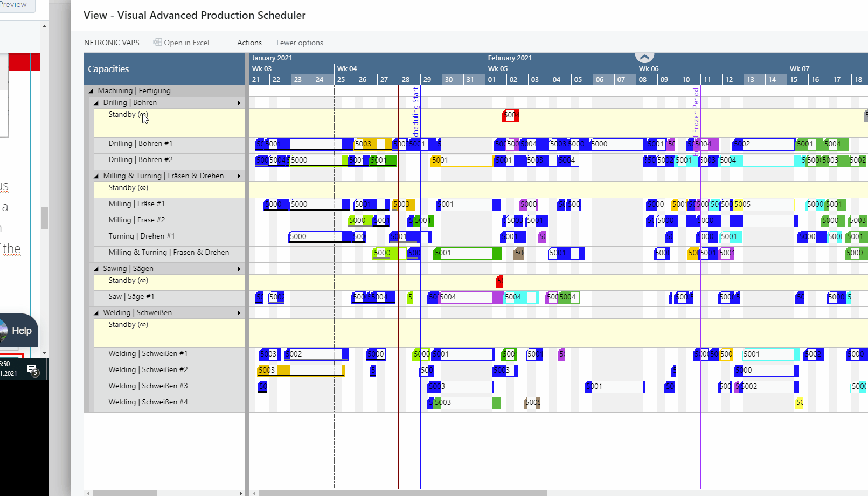Click right arrow on Drilling | Bohren row
This screenshot has height=496, width=868.
coord(239,103)
